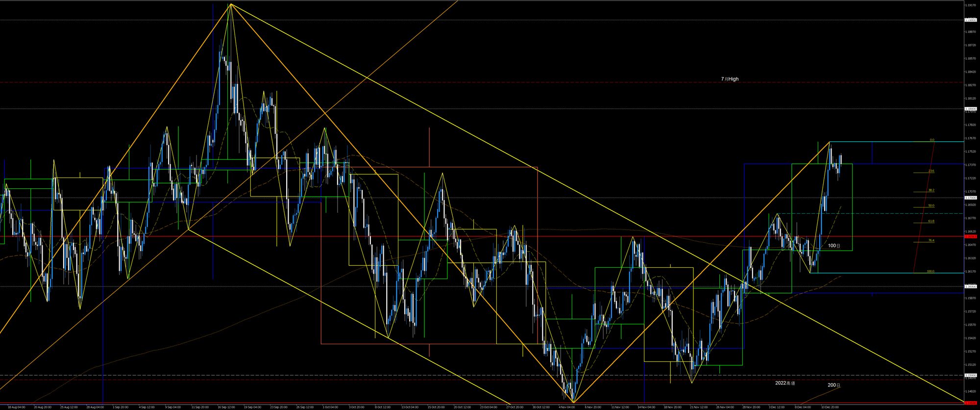The height and width of the screenshot is (410, 980).
Task: Click the Fibonacci 100.0 level label
Action: click(931, 271)
